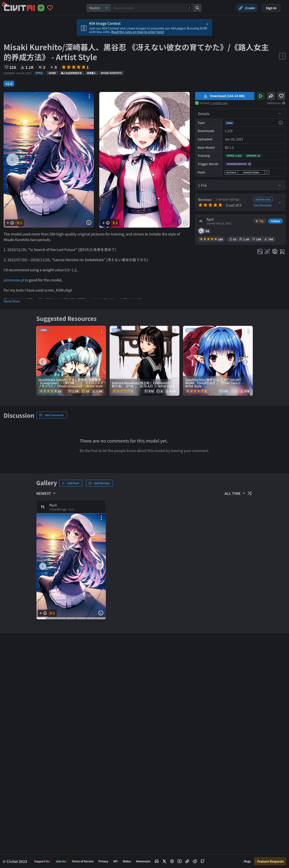This screenshot has width=289, height=868.
Task: Open the gallery post's three-dot menu
Action: click(x=101, y=518)
